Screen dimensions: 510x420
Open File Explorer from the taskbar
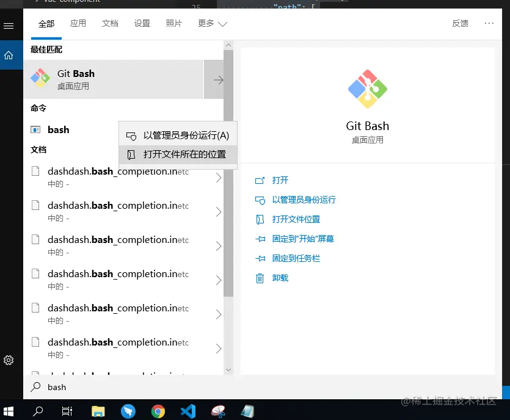(98, 411)
